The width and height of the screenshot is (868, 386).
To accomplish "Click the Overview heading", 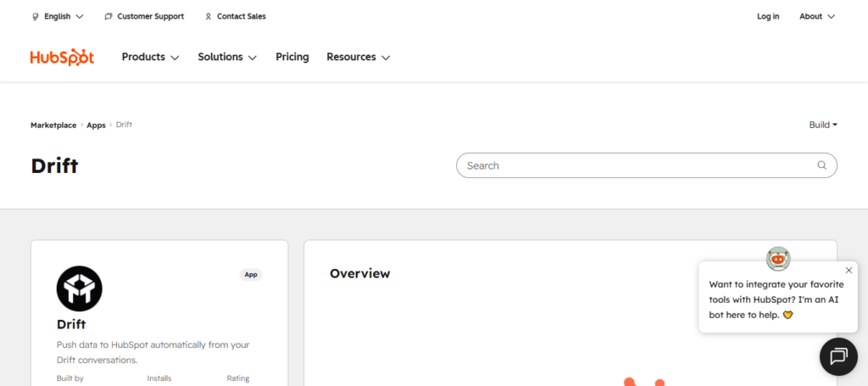I will pyautogui.click(x=359, y=273).
